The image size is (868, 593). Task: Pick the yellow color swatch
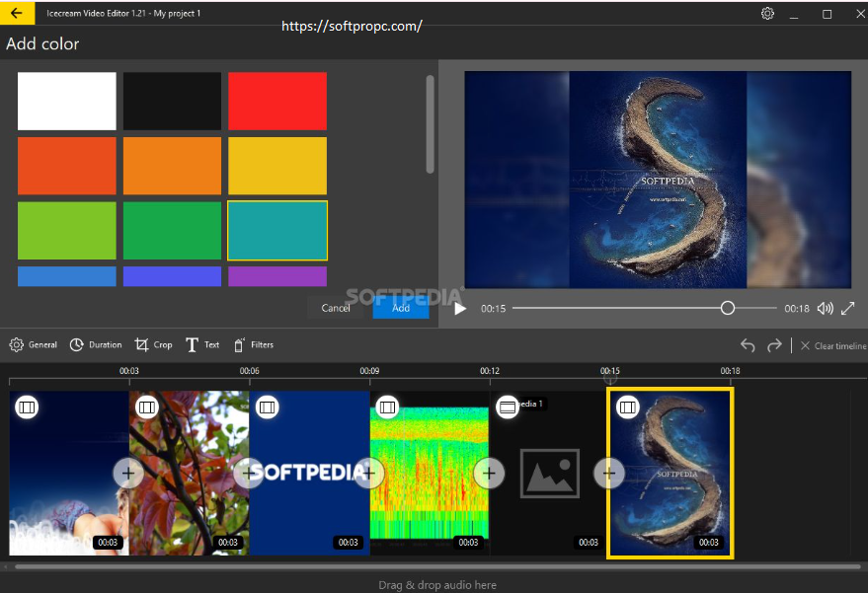coord(277,166)
